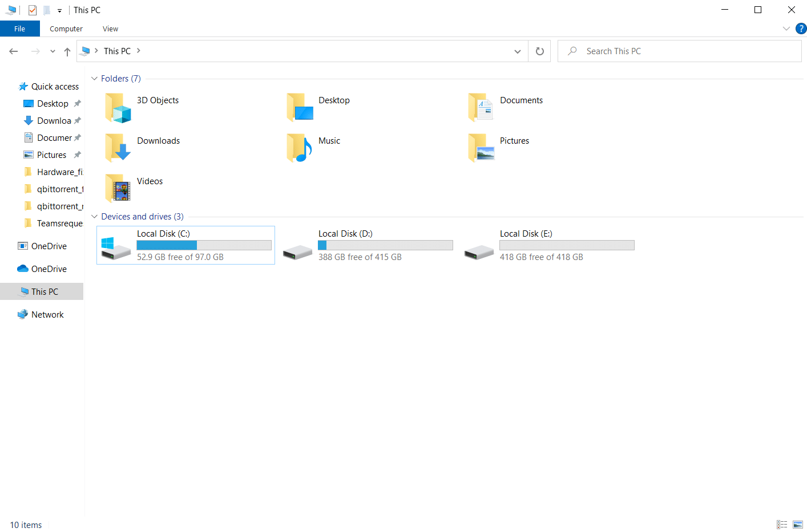Screen dimensions: 807x532
Task: Click the chevron before This PC in path
Action: pyautogui.click(x=96, y=51)
